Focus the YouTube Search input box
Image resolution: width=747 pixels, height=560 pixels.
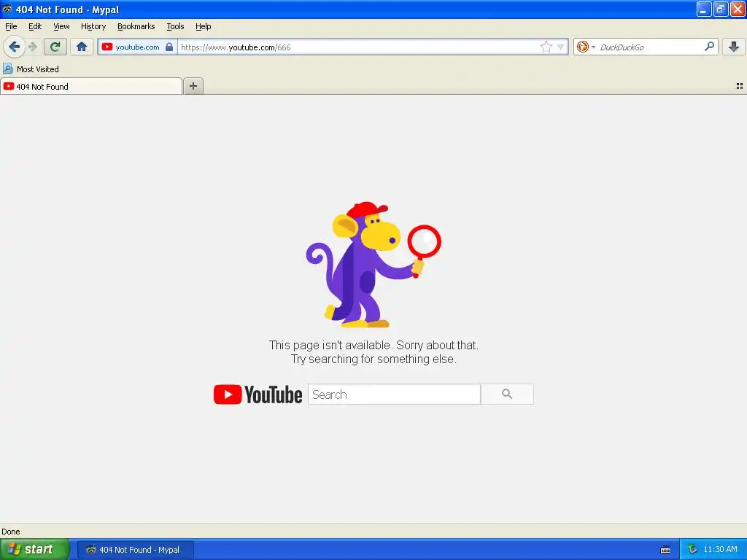394,394
